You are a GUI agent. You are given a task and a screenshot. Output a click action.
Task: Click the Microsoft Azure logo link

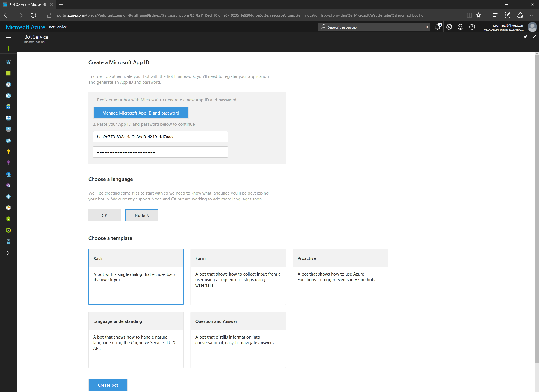(x=25, y=27)
